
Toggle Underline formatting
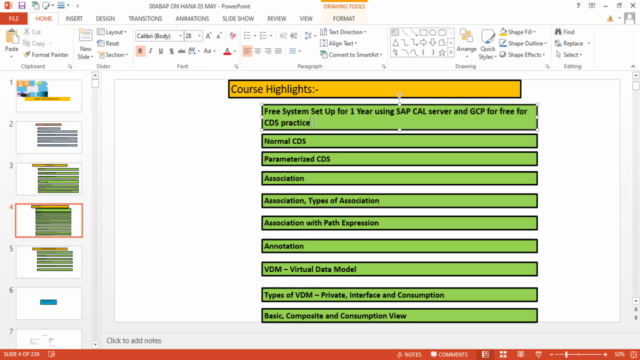pyautogui.click(x=160, y=51)
